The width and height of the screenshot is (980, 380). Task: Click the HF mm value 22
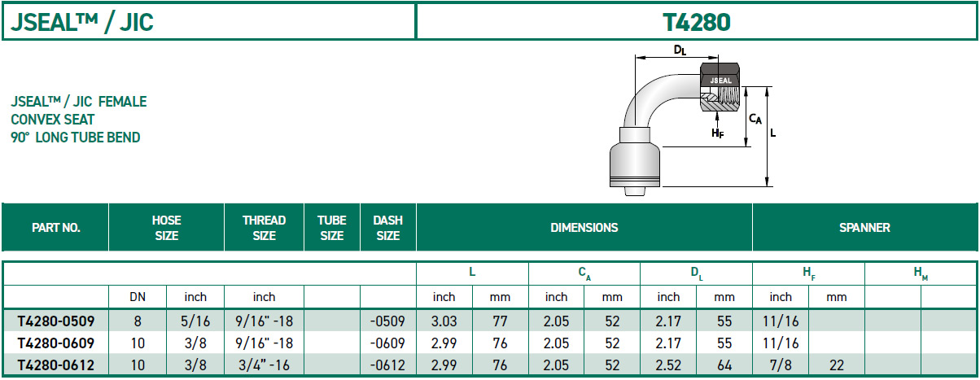click(x=837, y=365)
